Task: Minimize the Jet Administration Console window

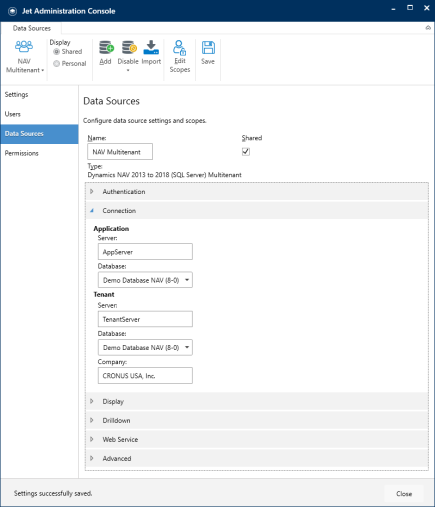Action: point(393,9)
